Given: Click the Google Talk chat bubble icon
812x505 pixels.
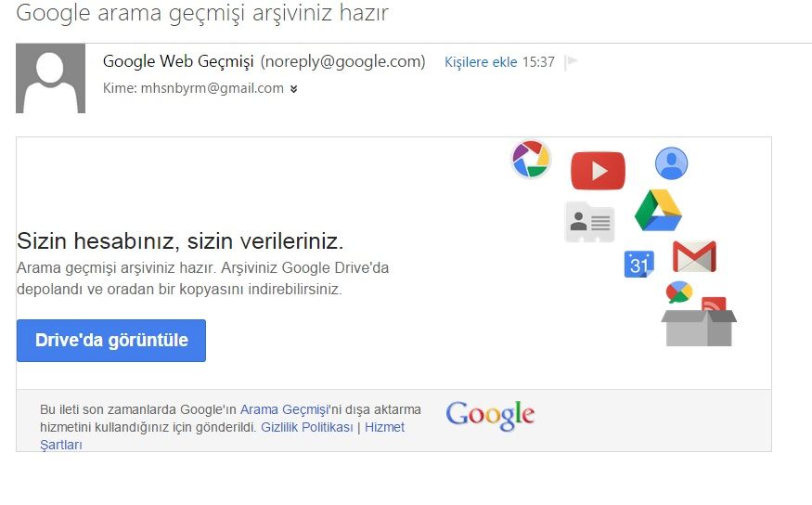Looking at the screenshot, I should point(679,292).
